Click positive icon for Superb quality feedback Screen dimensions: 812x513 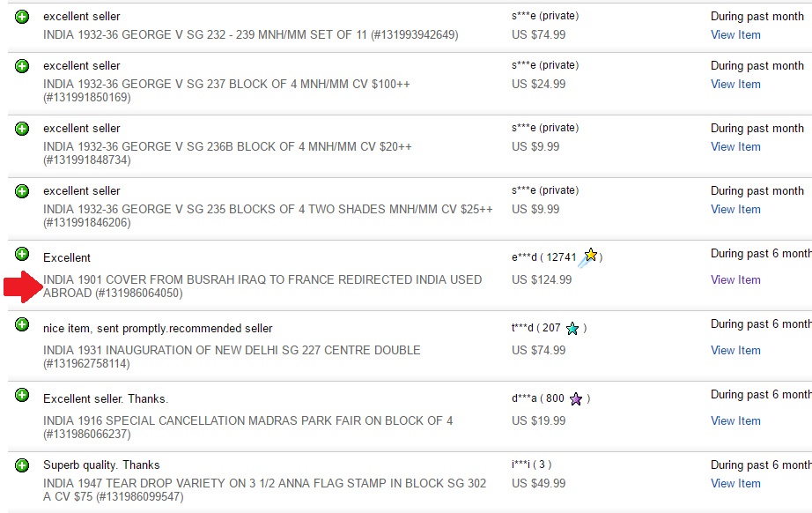(x=22, y=465)
